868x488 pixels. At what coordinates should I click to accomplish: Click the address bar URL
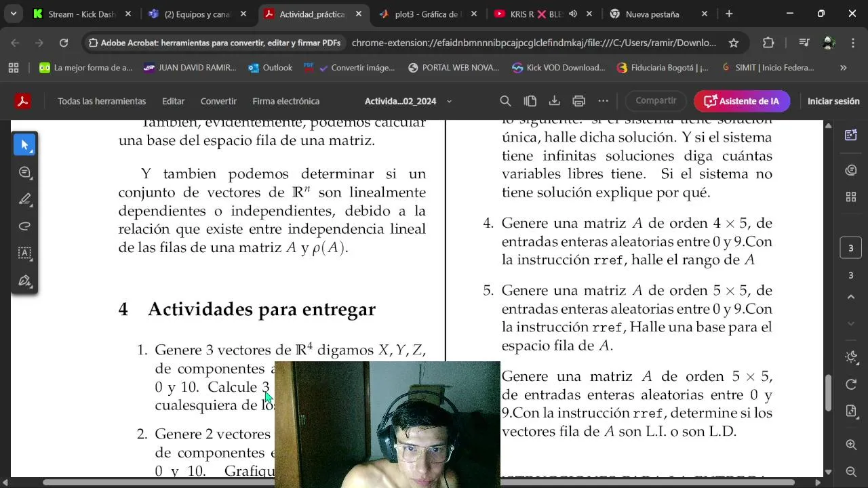click(534, 43)
